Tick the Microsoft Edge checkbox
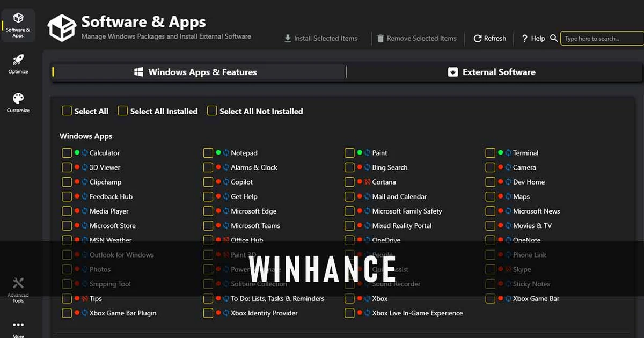644x338 pixels. (208, 211)
